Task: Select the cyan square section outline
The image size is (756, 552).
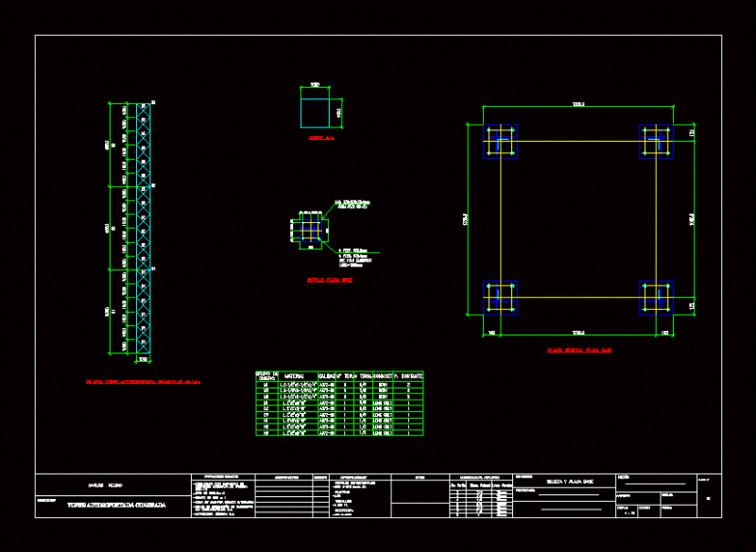Action: 315,113
